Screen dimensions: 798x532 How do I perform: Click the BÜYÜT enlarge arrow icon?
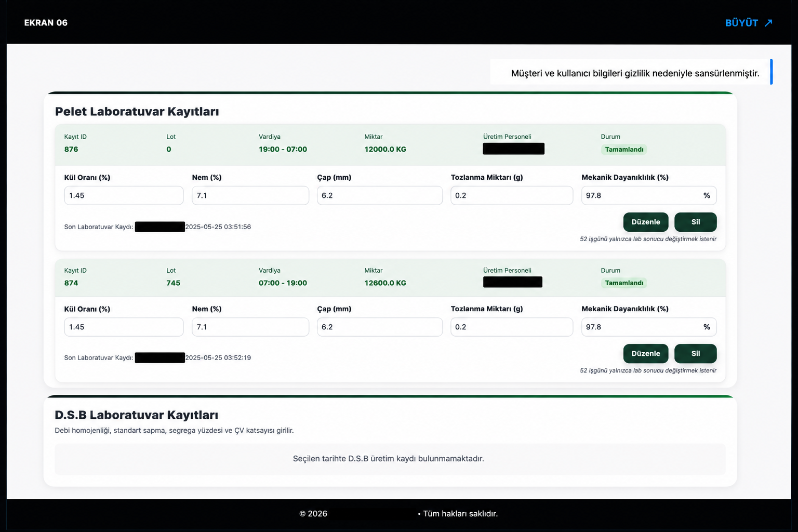point(768,23)
